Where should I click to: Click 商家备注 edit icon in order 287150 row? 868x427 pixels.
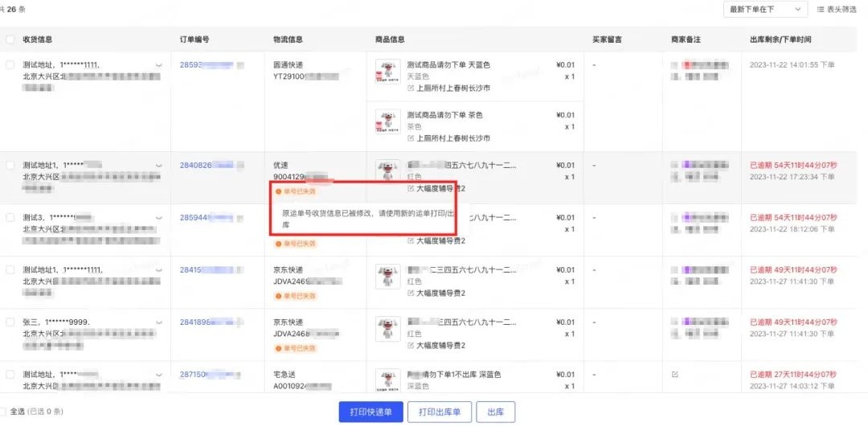pos(675,375)
